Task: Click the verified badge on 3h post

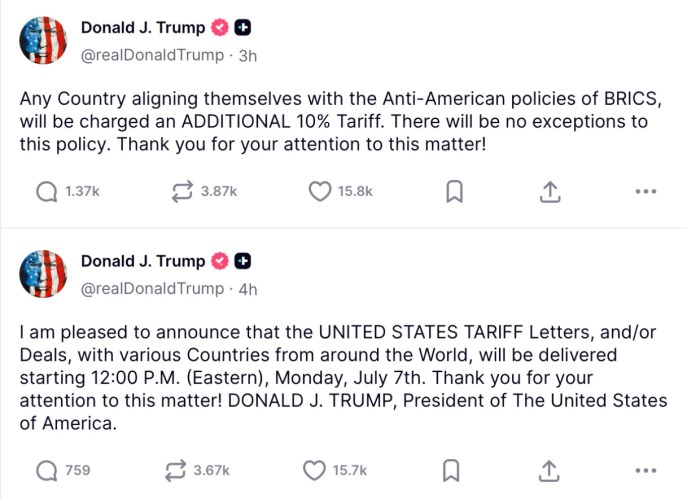Action: [x=219, y=28]
